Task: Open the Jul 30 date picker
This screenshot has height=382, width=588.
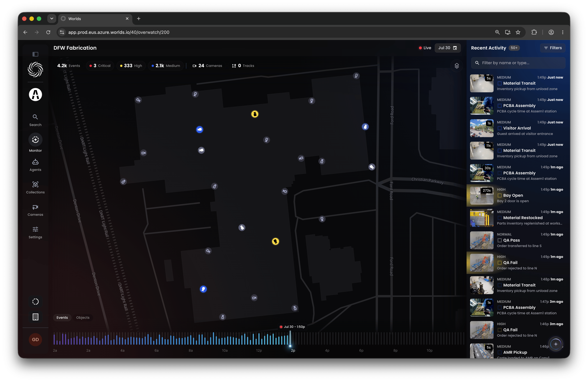Action: click(x=447, y=48)
